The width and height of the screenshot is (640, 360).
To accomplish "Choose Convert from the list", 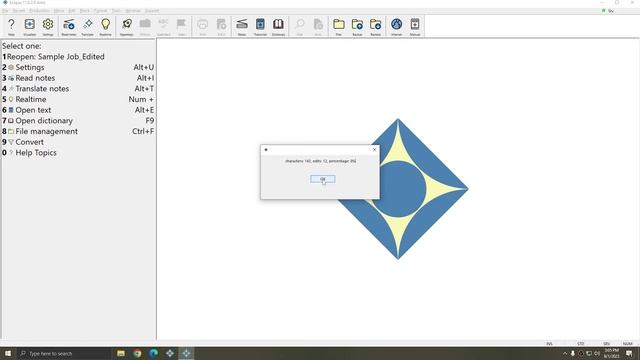I will click(x=78, y=142).
